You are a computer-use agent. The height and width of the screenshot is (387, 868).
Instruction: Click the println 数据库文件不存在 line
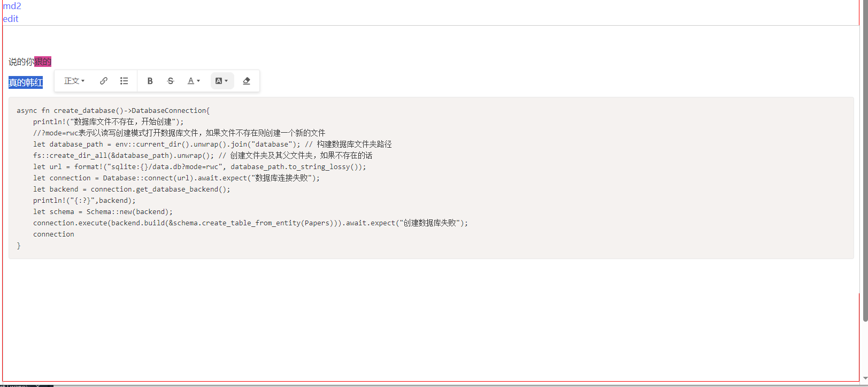(x=108, y=122)
